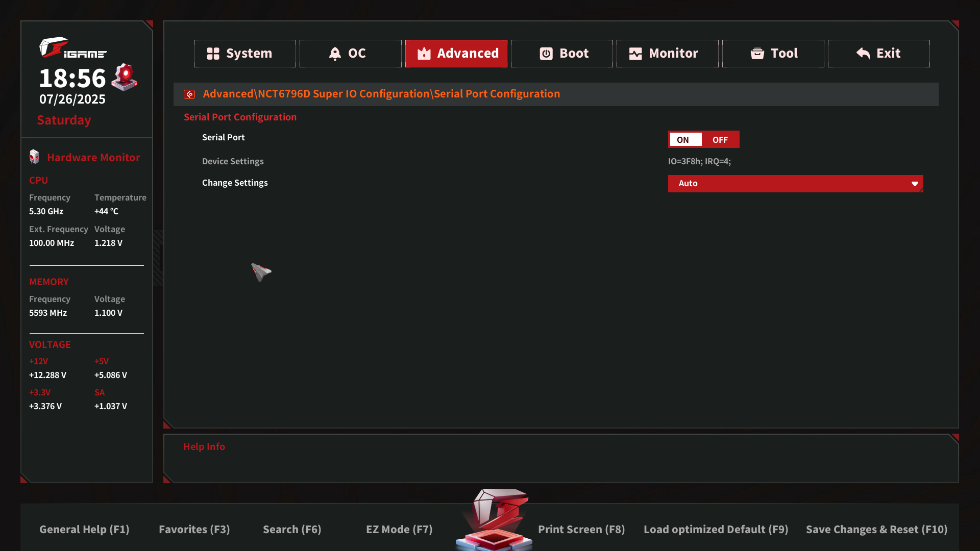980x551 pixels.
Task: Click the Monitor waveform icon
Action: 635,54
